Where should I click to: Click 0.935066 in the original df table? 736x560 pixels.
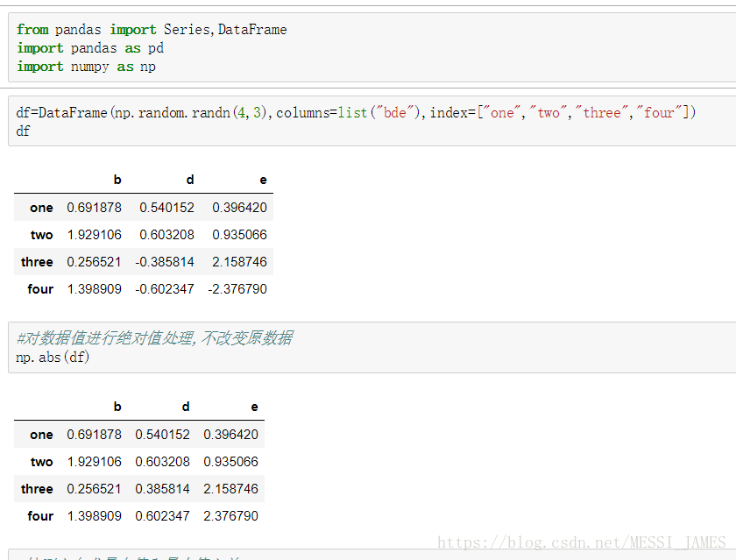pyautogui.click(x=239, y=235)
